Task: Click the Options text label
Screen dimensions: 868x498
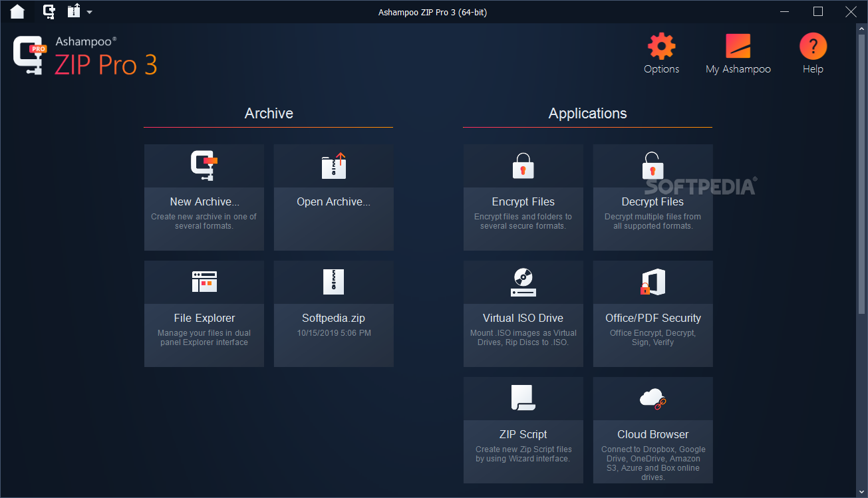Action: pyautogui.click(x=662, y=69)
